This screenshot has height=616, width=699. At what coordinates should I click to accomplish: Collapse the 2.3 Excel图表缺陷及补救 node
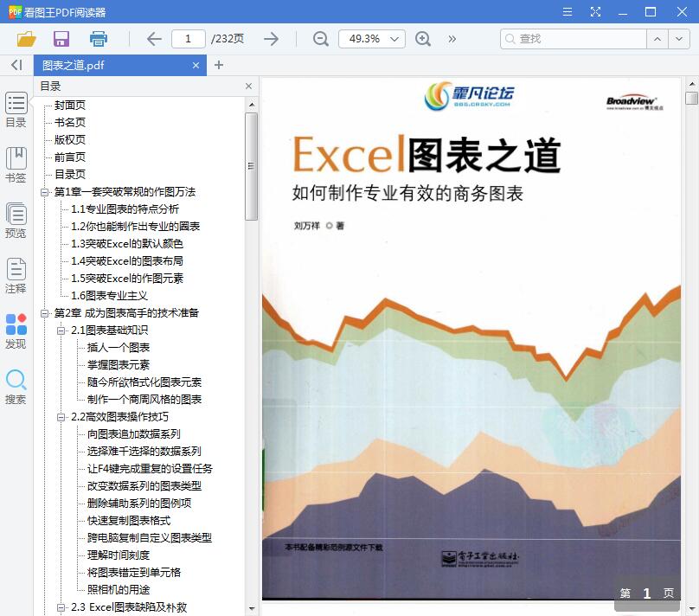coord(61,607)
